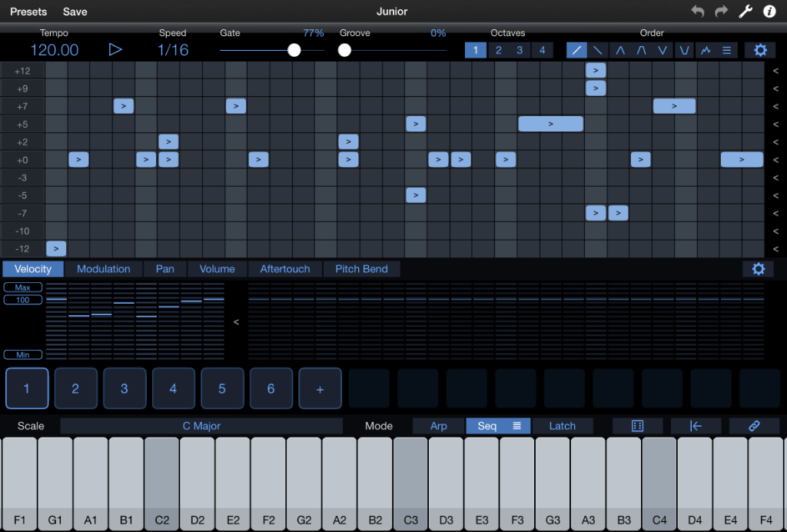The width and height of the screenshot is (787, 532).
Task: Select up-down peak order icon
Action: [x=620, y=50]
